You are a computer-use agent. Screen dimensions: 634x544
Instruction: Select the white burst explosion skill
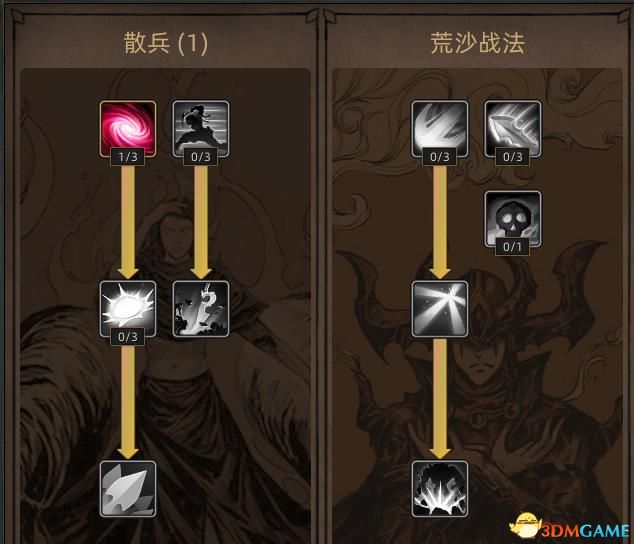128,309
